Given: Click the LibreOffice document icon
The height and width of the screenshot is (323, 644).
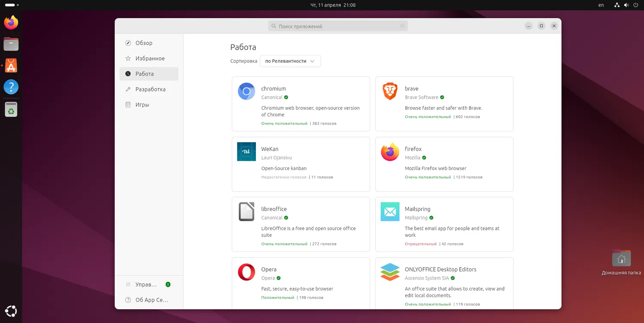Looking at the screenshot, I should click(x=246, y=212).
